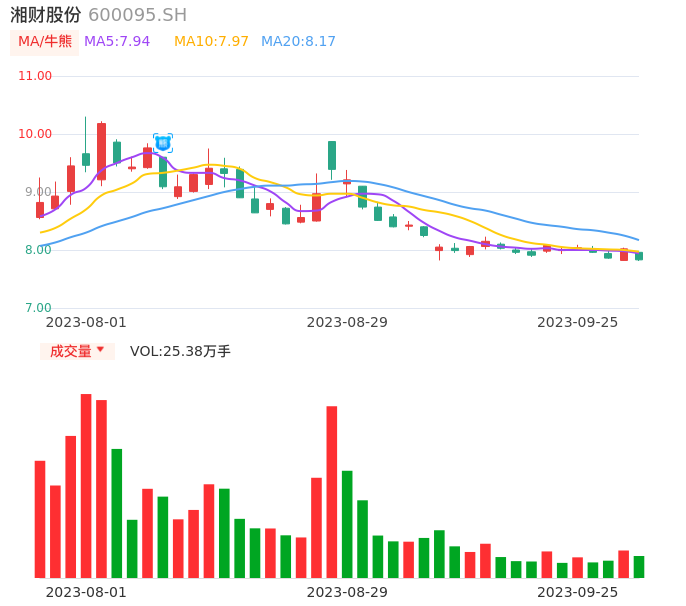This screenshot has width=686, height=606.
Task: Click the 11.00 price axis label
Action: pyautogui.click(x=35, y=76)
